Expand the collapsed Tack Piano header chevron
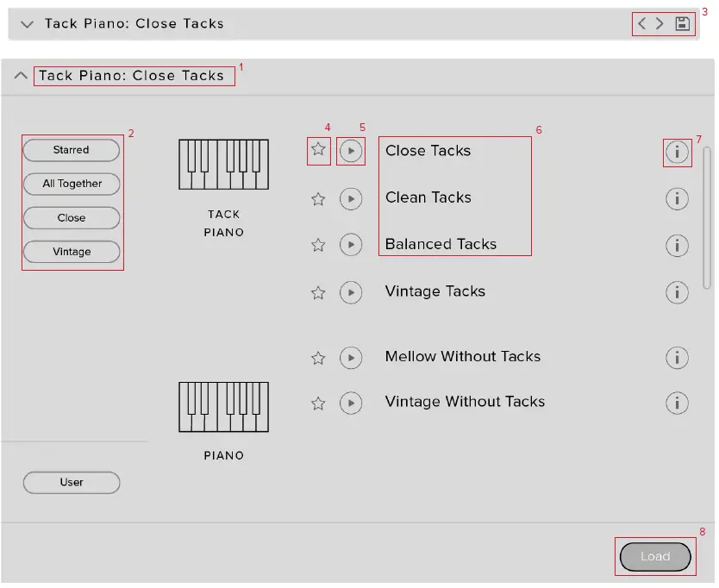Image resolution: width=719 pixels, height=588 pixels. [x=27, y=24]
